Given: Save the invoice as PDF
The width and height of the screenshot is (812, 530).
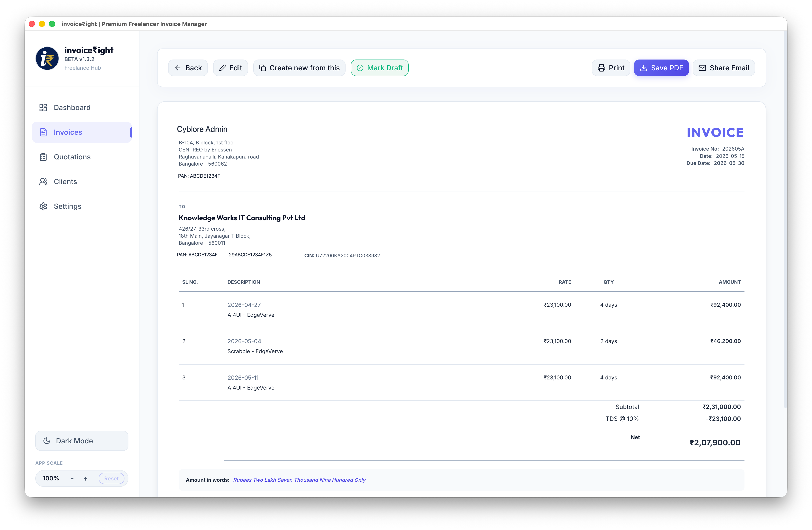Looking at the screenshot, I should pyautogui.click(x=661, y=68).
